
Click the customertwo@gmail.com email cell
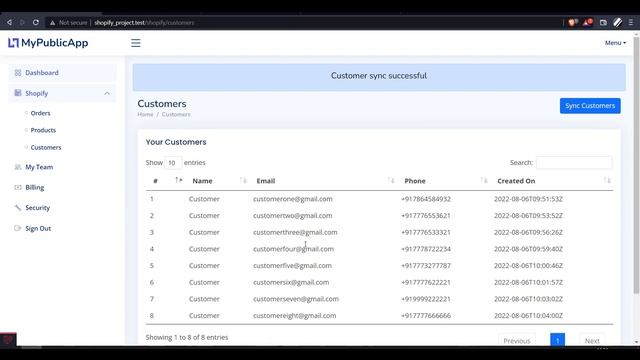click(293, 216)
